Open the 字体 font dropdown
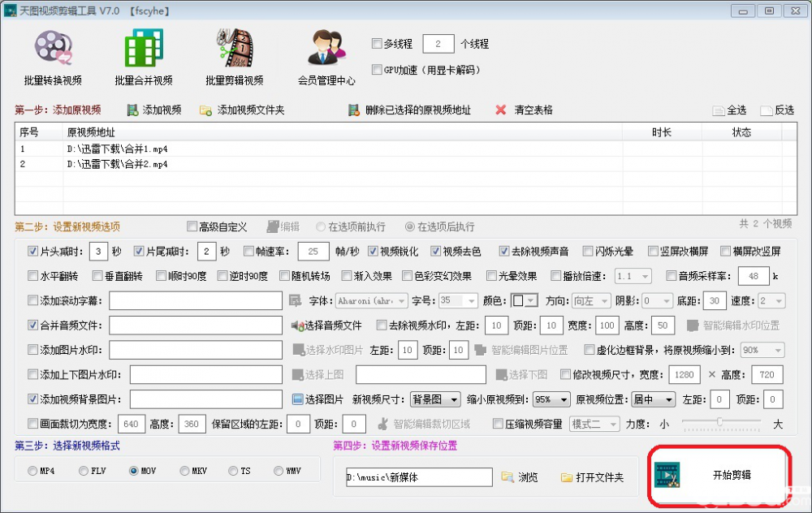 (371, 301)
